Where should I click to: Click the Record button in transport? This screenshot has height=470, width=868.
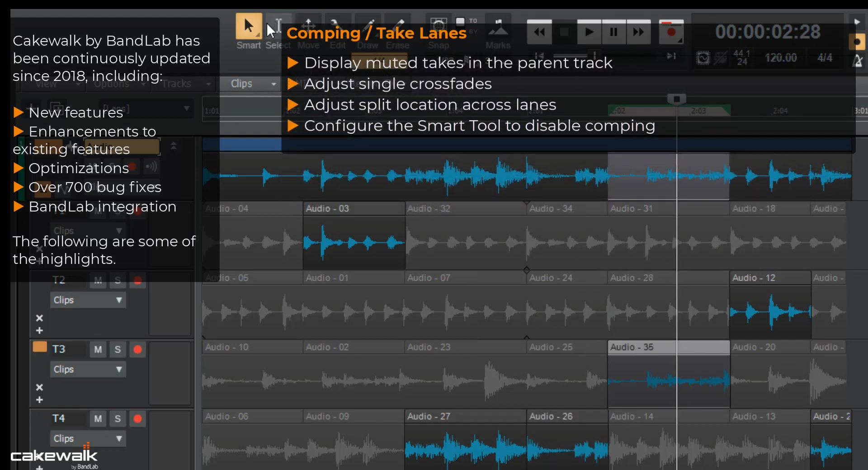click(x=671, y=32)
